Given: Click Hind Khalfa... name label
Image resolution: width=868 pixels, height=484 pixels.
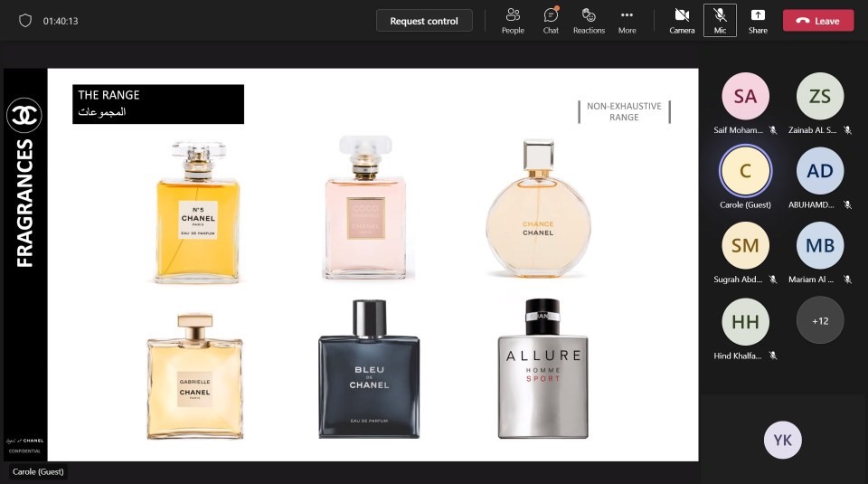Looking at the screenshot, I should 738,356.
